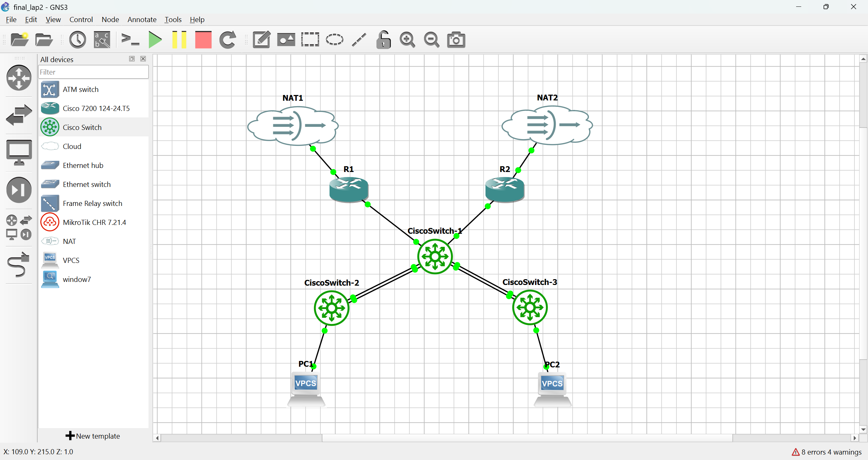Viewport: 868px width, 460px height.
Task: Open the Control menu
Action: coord(81,19)
